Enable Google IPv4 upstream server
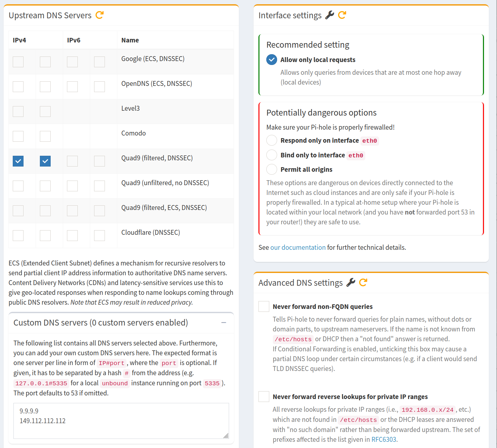497x448 pixels. tap(18, 61)
